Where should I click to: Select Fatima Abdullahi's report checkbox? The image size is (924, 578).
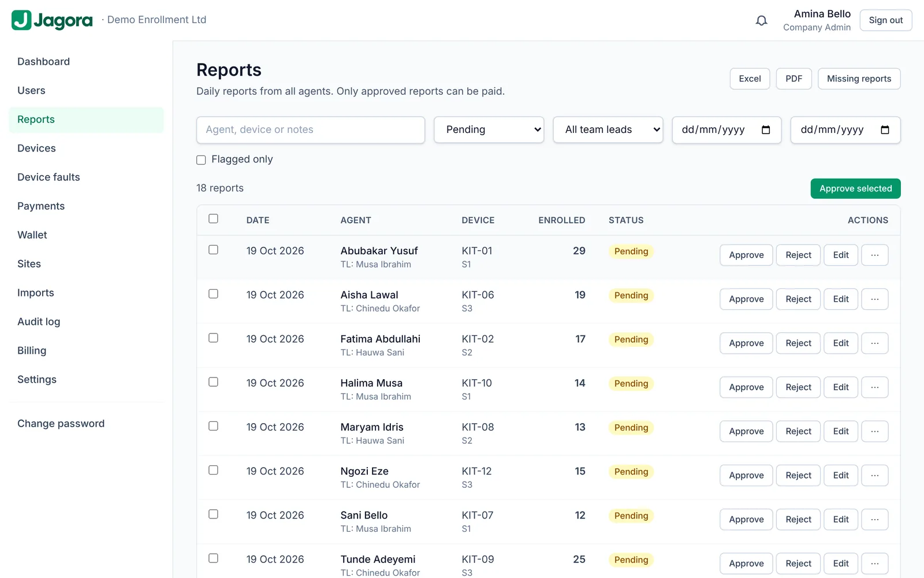click(x=213, y=338)
